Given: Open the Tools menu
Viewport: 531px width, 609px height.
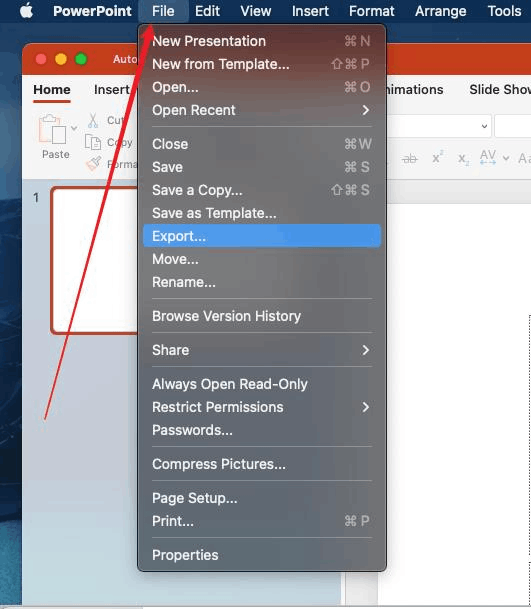Looking at the screenshot, I should point(504,11).
